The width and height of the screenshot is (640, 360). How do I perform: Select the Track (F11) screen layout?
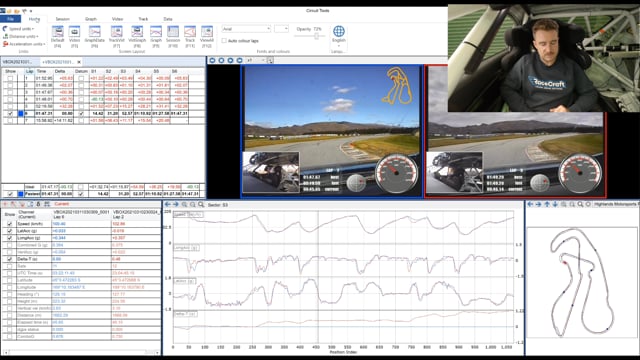[190, 36]
